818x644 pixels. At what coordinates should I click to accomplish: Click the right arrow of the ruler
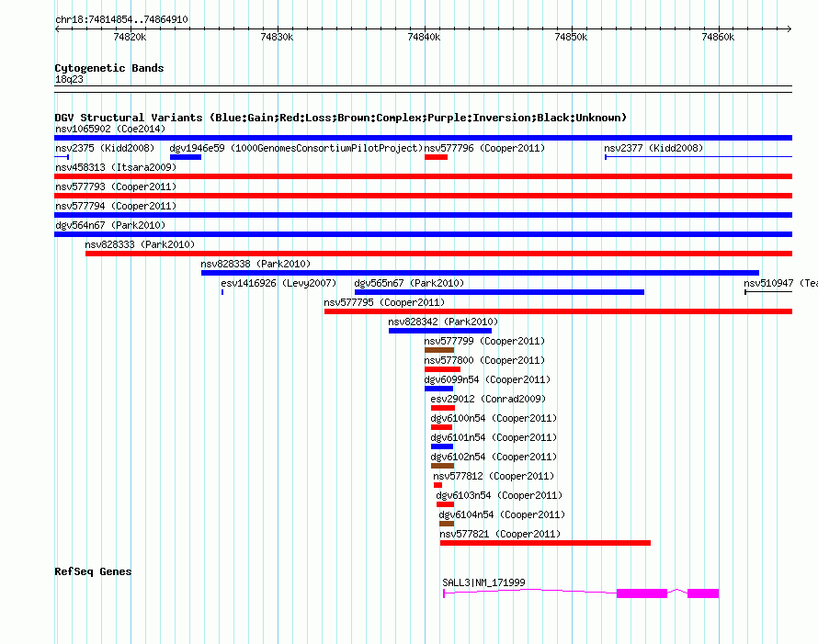(x=790, y=28)
